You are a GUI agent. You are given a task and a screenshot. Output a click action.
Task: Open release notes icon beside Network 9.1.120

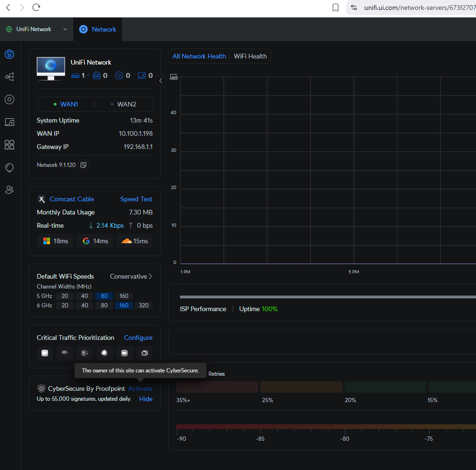83,165
